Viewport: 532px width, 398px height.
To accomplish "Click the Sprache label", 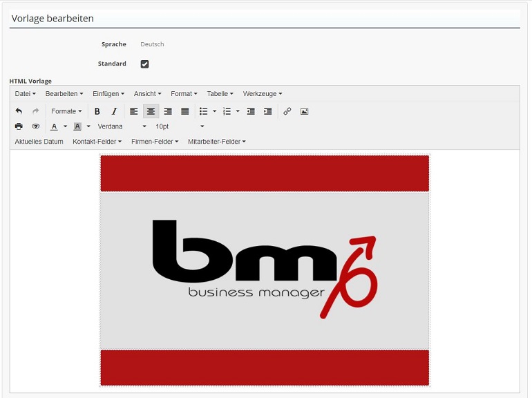I will tap(114, 44).
